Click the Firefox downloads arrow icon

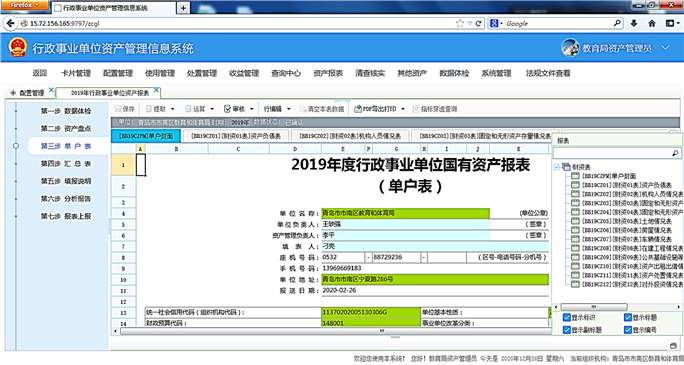(634, 24)
